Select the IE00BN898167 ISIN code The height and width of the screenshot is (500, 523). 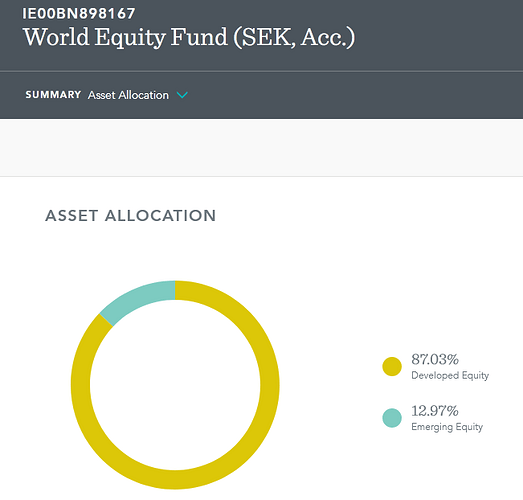tap(79, 14)
